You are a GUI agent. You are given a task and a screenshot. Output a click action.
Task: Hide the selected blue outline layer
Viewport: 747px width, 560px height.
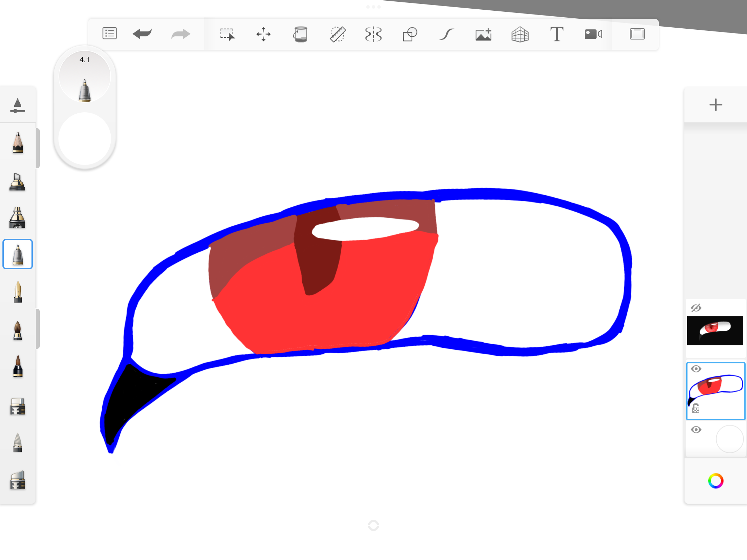click(x=697, y=369)
